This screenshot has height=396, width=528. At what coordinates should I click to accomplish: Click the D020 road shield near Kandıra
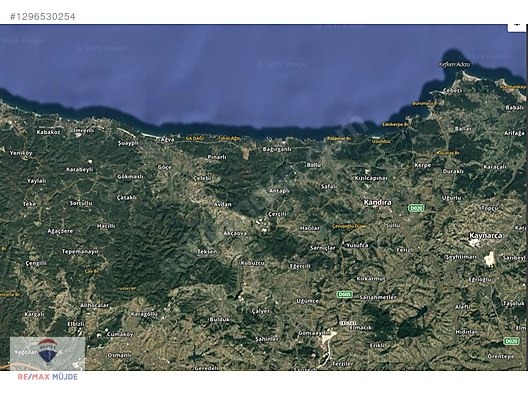point(416,208)
